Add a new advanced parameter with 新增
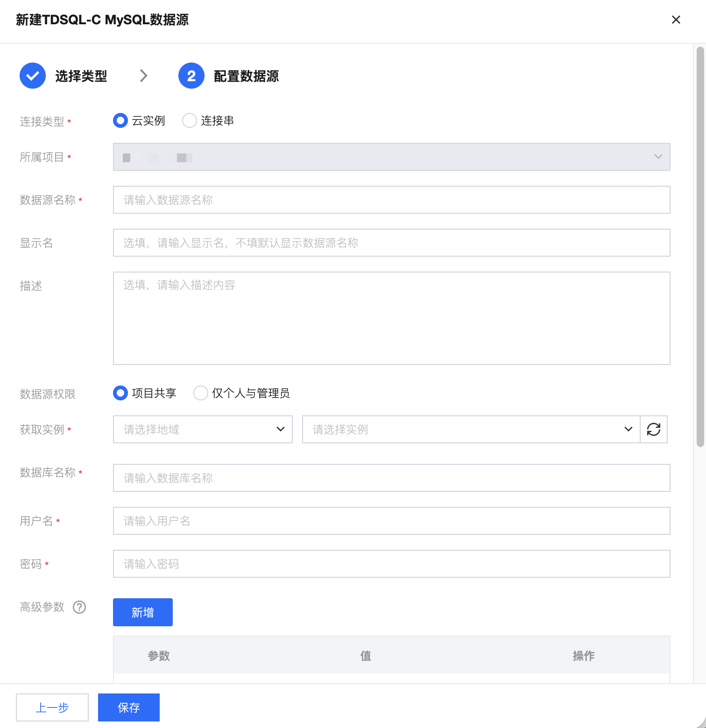The width and height of the screenshot is (706, 728). point(143,612)
